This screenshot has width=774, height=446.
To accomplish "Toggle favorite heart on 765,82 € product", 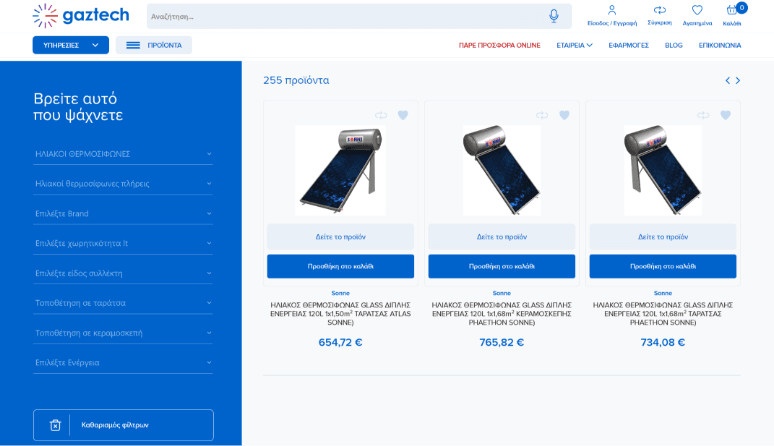I will pos(564,115).
